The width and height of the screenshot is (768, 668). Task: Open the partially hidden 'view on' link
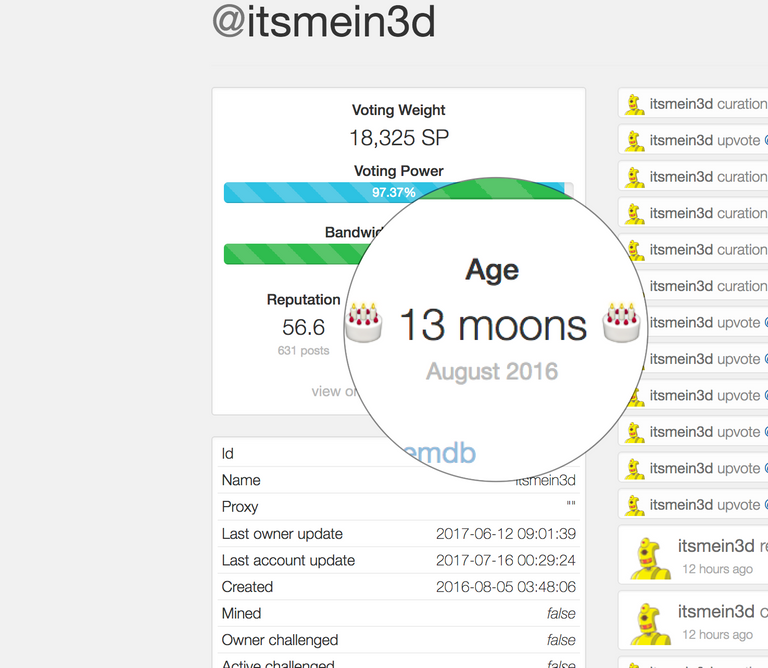[333, 391]
